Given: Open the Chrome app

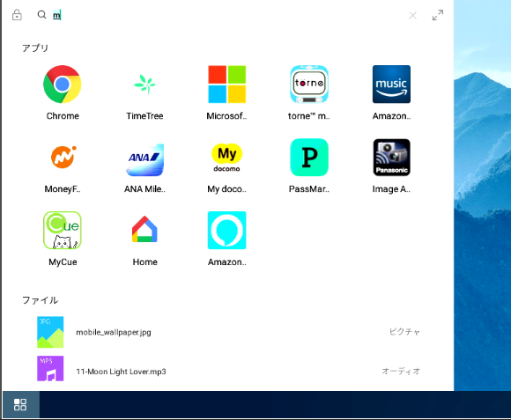Looking at the screenshot, I should (x=63, y=85).
